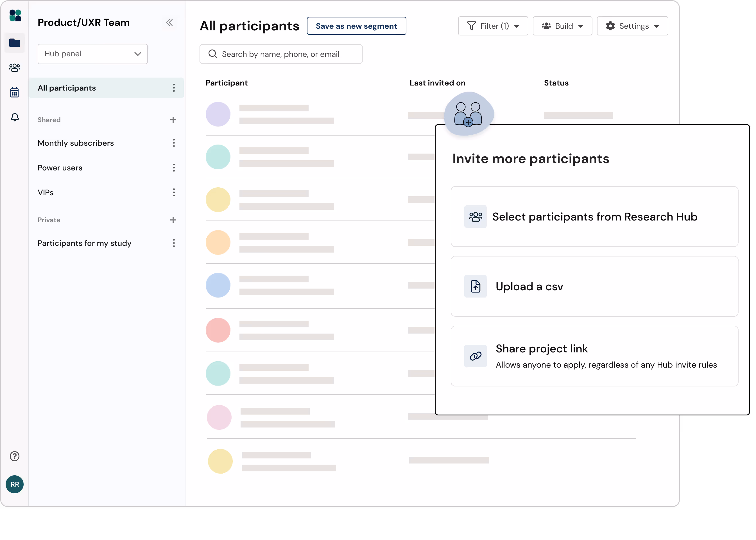Viewport: 756px width, 540px height.
Task: Select Participants for my study segment
Action: (84, 243)
